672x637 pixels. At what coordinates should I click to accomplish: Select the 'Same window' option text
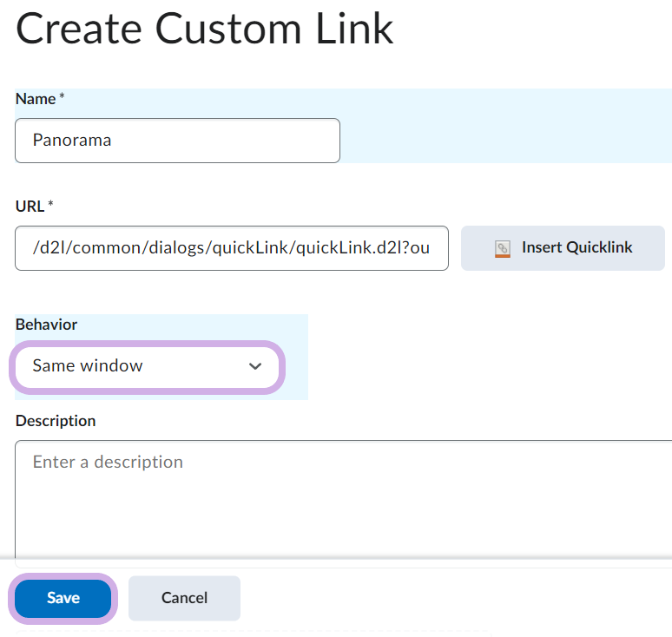coord(88,366)
